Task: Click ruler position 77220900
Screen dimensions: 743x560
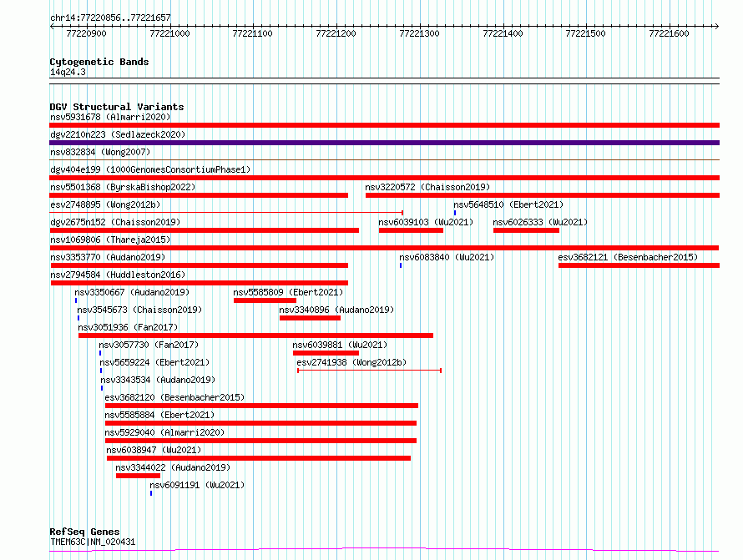Action: pyautogui.click(x=86, y=33)
